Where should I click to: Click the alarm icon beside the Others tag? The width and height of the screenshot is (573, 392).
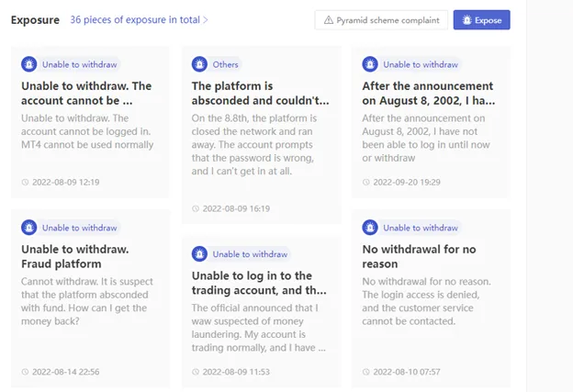pos(199,64)
